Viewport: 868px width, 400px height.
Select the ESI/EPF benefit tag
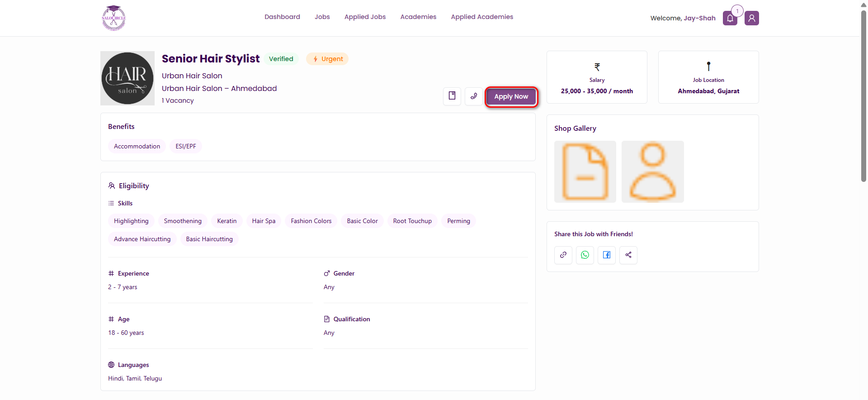click(x=186, y=146)
